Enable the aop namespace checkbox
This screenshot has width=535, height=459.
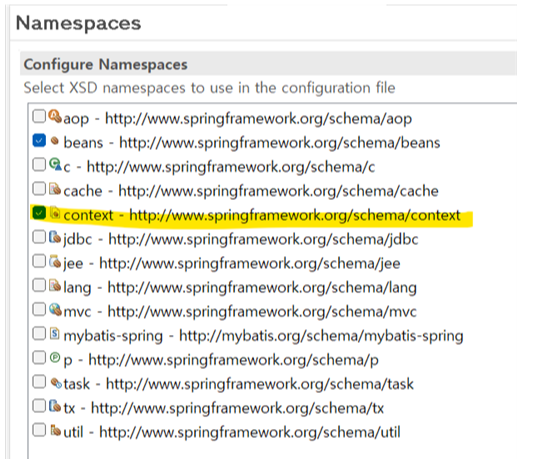(x=39, y=116)
